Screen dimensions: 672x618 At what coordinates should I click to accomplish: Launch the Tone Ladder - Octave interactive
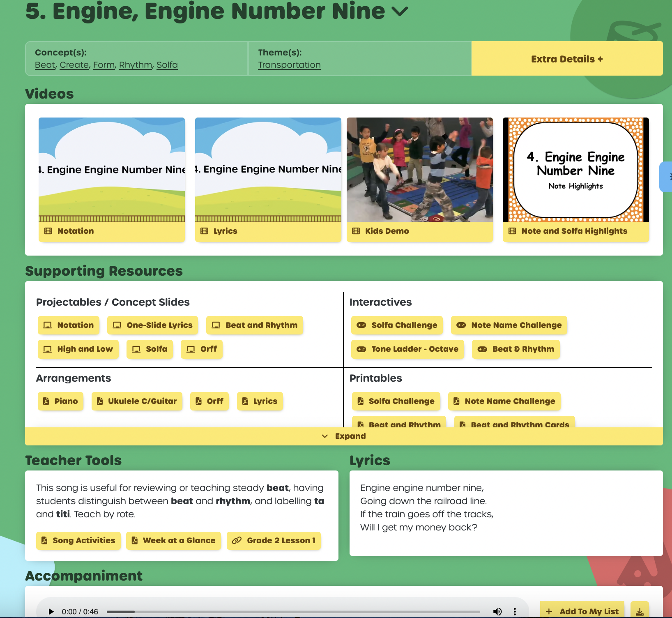click(x=407, y=349)
